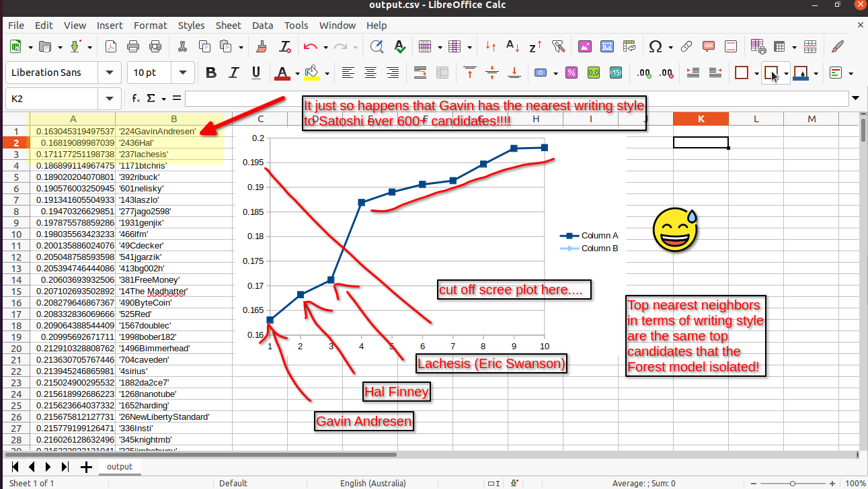This screenshot has width=868, height=489.
Task: Export directly as PDF
Action: (x=110, y=46)
